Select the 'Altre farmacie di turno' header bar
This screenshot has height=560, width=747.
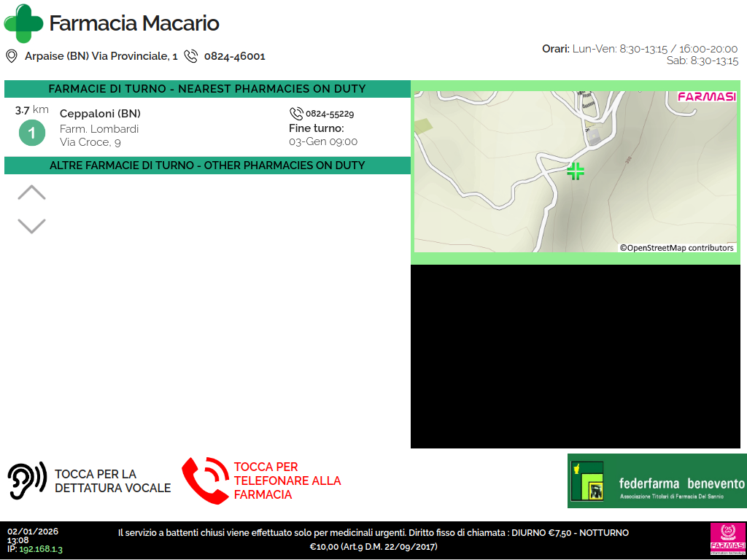click(x=207, y=166)
